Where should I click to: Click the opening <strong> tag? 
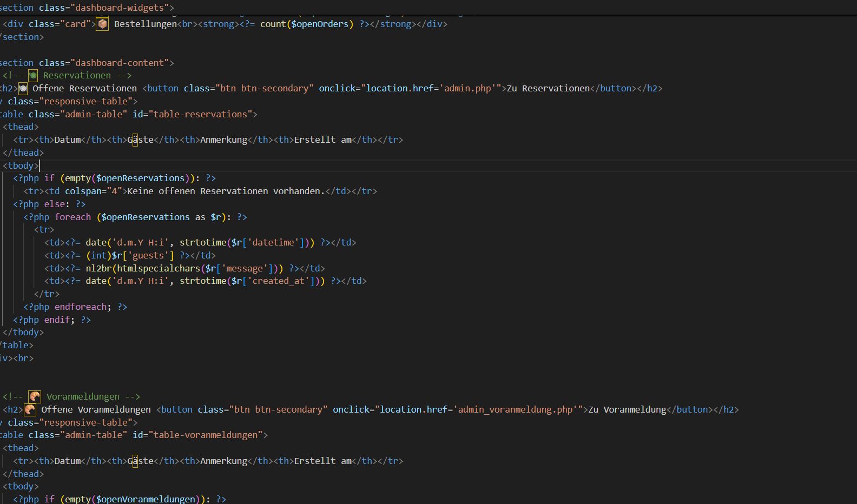(x=219, y=24)
